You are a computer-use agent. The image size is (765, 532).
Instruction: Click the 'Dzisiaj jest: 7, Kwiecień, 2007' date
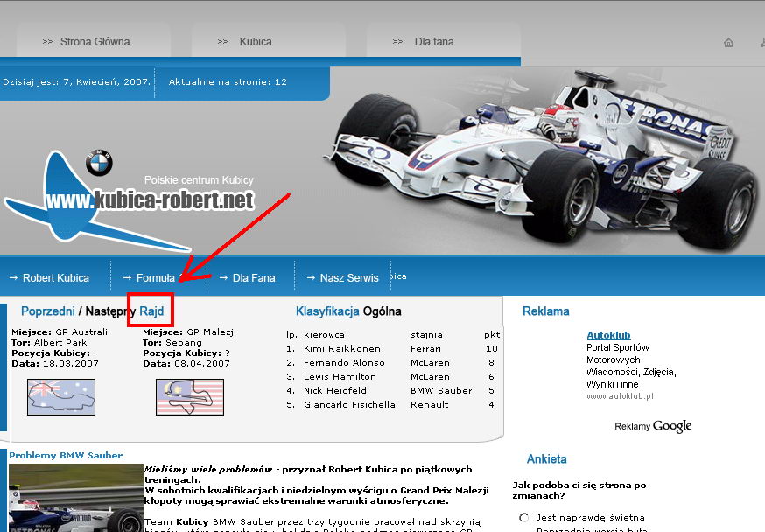click(x=77, y=82)
